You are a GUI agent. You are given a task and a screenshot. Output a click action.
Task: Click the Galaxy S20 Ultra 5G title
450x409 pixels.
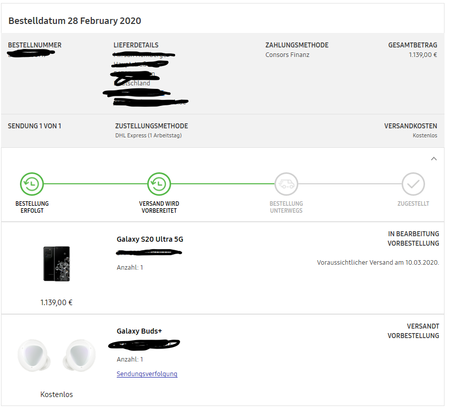pos(150,239)
